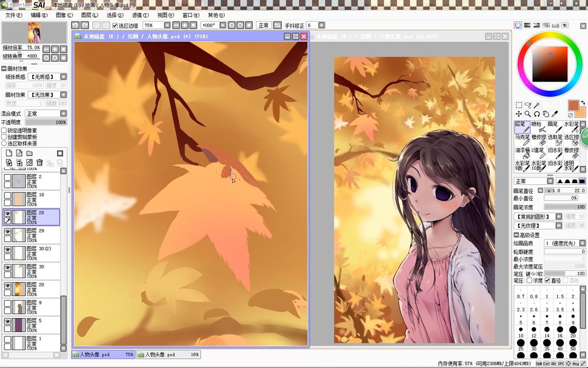
Task: Select the move layer tool
Action: (x=519, y=114)
